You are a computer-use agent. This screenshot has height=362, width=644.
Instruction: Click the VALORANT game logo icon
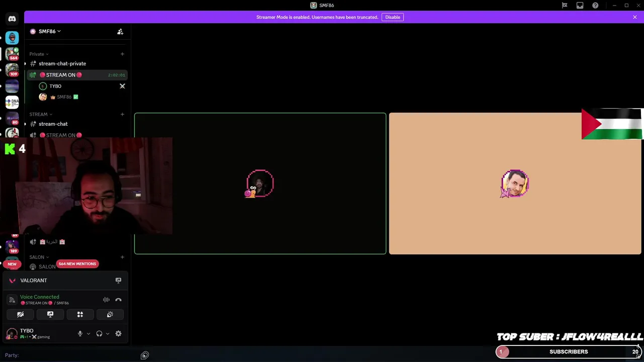point(12,281)
